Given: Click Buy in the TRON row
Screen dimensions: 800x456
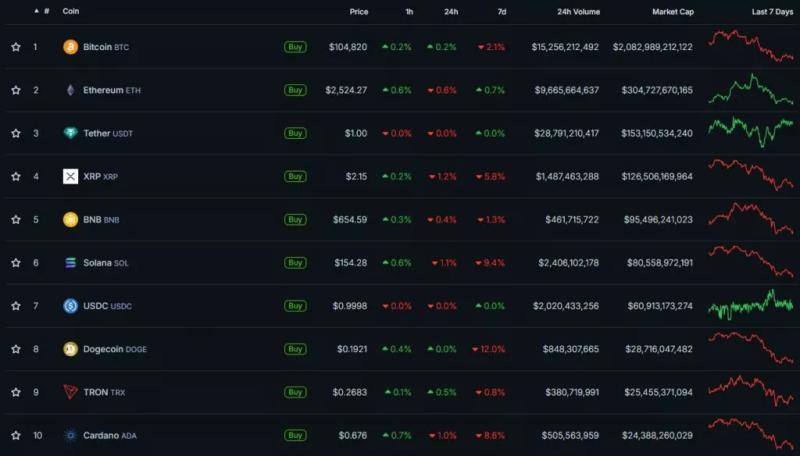Looking at the screenshot, I should [x=295, y=392].
